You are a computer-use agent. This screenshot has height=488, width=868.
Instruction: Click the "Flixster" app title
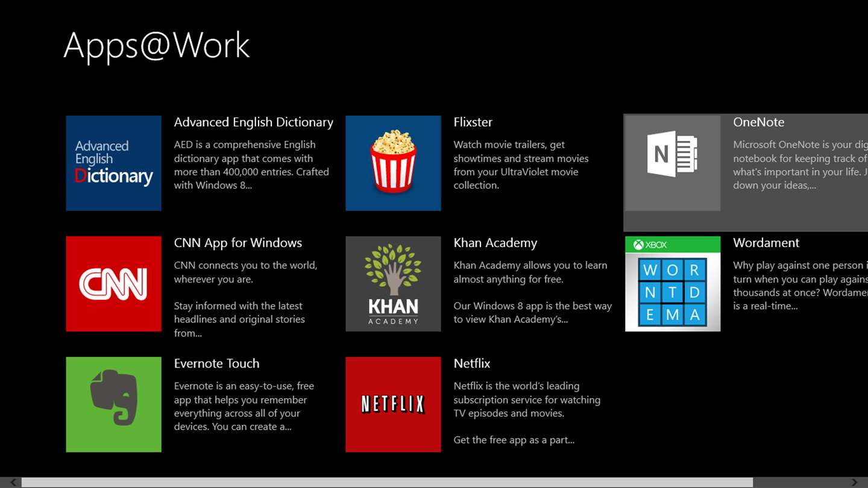(473, 122)
